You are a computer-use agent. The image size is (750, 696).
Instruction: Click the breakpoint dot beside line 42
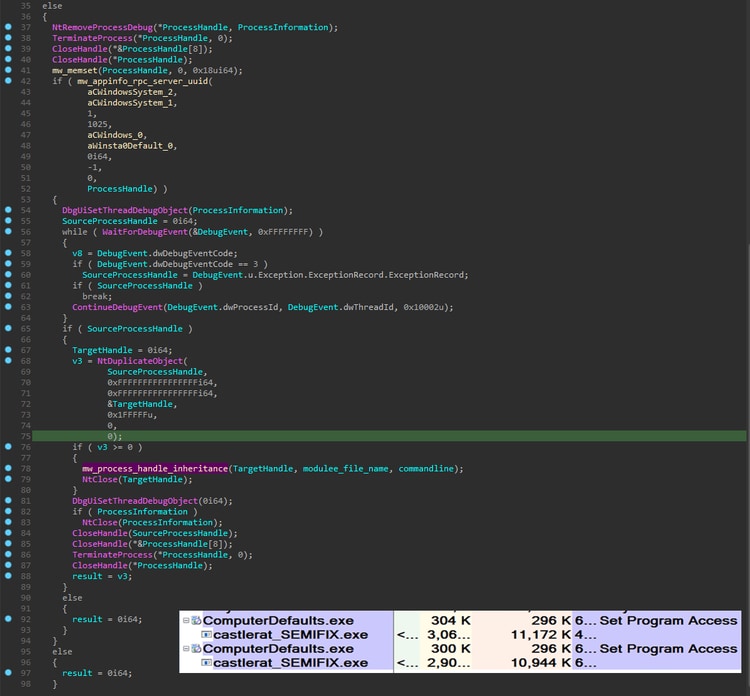9,81
